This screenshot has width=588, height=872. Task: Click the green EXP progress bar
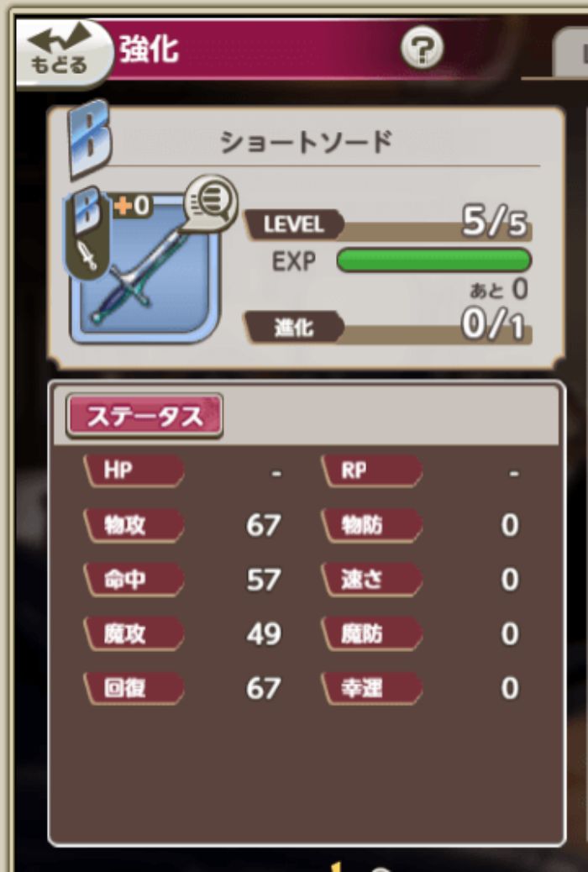point(434,260)
